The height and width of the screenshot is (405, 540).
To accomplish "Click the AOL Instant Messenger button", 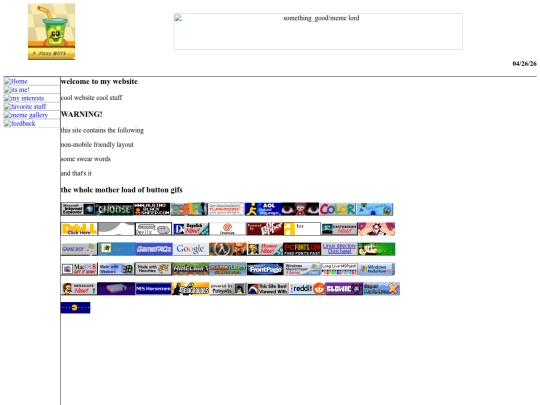I will (x=263, y=209).
